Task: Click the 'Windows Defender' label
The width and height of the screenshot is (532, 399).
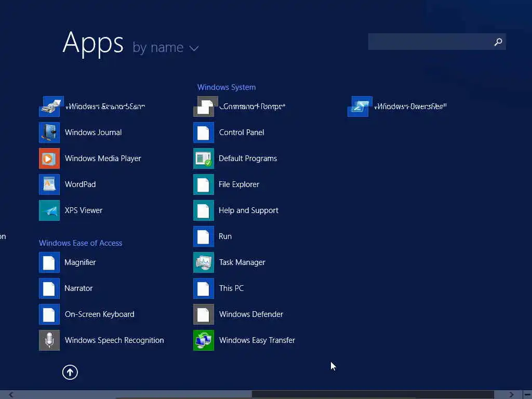Action: click(x=251, y=314)
